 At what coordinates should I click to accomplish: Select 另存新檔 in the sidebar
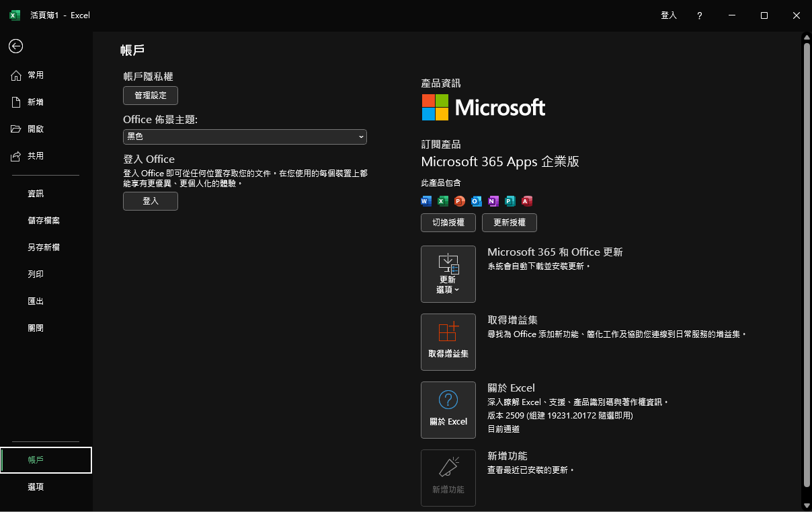pos(44,248)
